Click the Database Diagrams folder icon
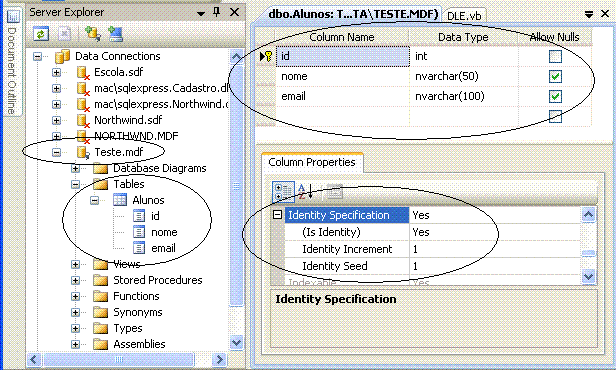Viewport: 616px width, 370px height. tap(101, 169)
